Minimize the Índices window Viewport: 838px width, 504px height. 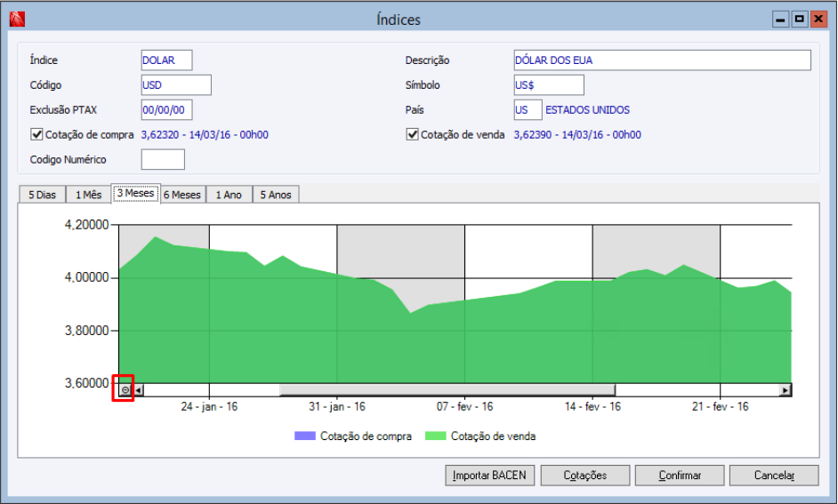(780, 20)
